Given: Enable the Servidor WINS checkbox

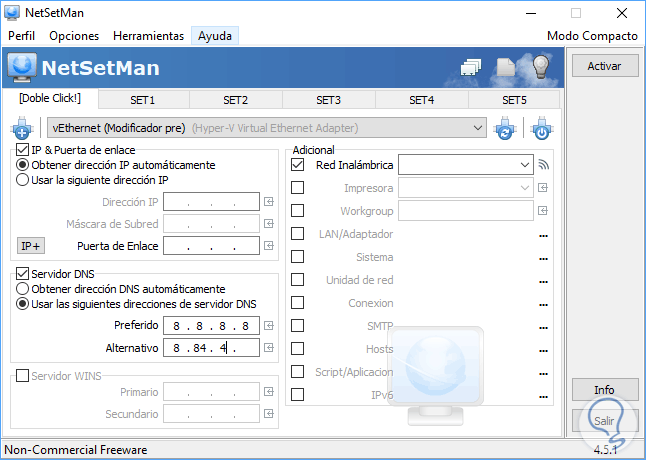Looking at the screenshot, I should [22, 376].
